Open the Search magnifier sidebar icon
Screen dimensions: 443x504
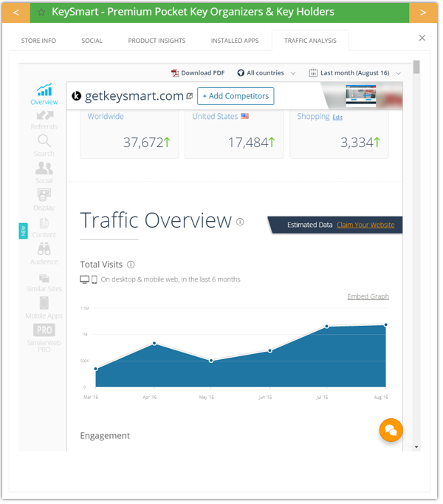pos(44,141)
